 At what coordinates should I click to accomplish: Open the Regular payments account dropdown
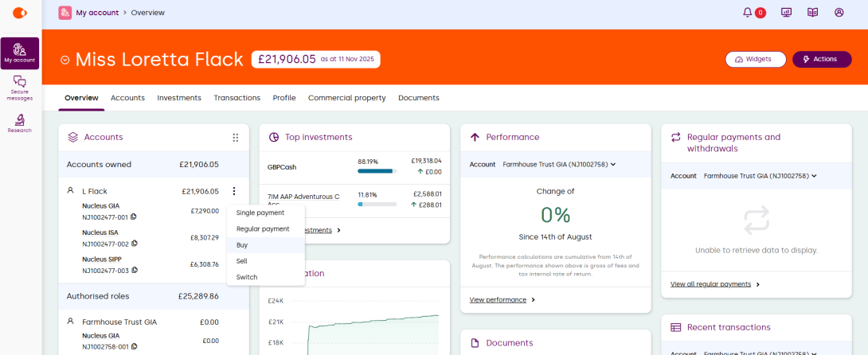(x=760, y=176)
